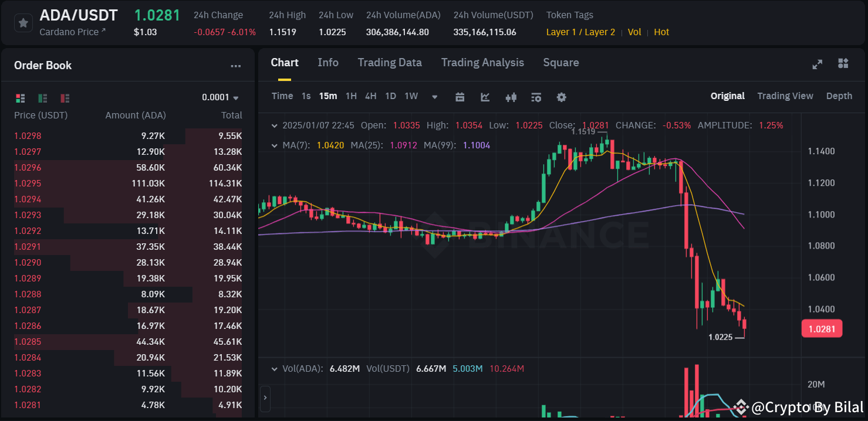Click the Amount (ADA) column header
868x421 pixels.
tap(136, 116)
